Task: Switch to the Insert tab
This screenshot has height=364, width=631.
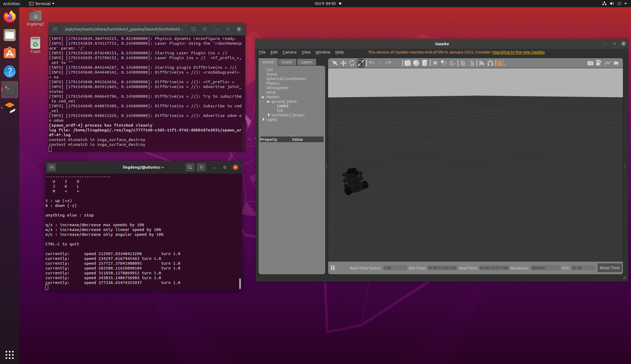Action: pos(287,62)
